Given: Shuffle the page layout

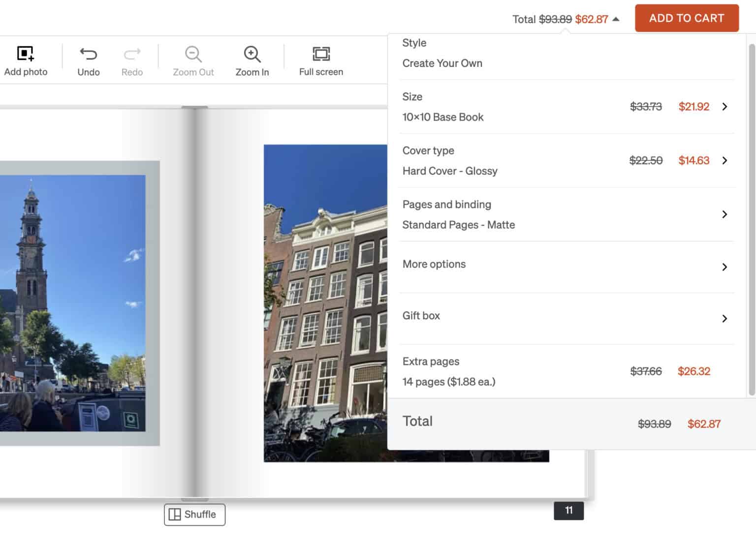Looking at the screenshot, I should pyautogui.click(x=194, y=514).
